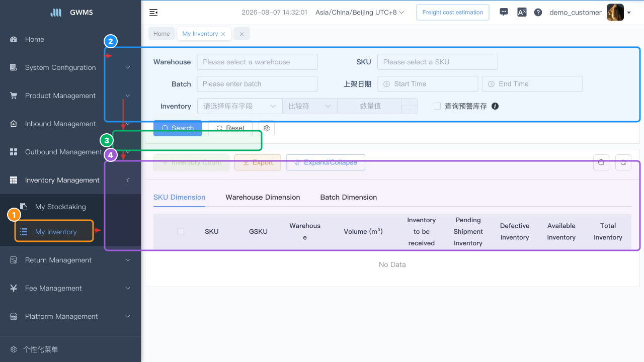Open the timezone Asia/China/Beijing dropdown
This screenshot has height=362, width=644.
pos(360,13)
